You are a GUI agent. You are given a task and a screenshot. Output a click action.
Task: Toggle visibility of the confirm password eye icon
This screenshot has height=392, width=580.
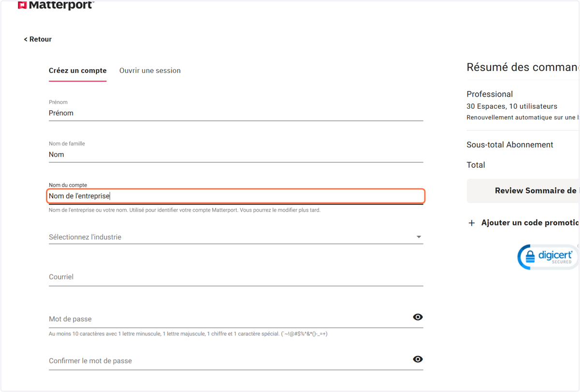point(418,359)
